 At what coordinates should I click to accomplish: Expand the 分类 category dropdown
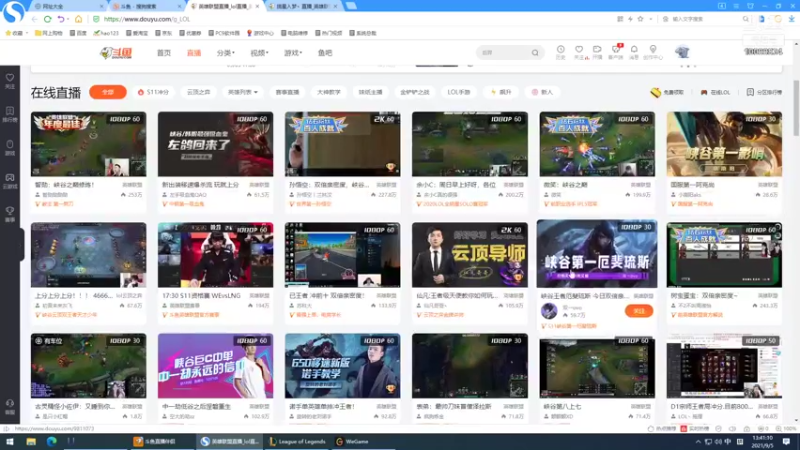[226, 53]
